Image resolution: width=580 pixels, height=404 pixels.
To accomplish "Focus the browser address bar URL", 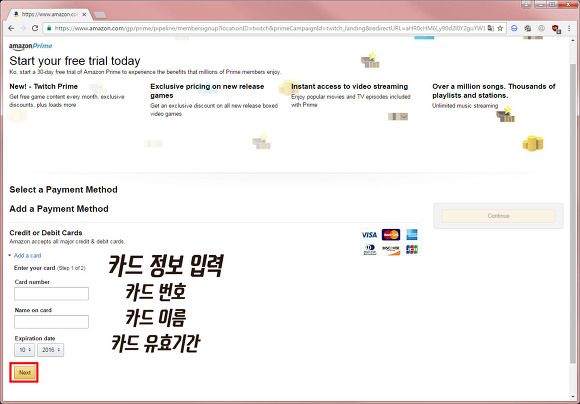I will click(x=269, y=28).
